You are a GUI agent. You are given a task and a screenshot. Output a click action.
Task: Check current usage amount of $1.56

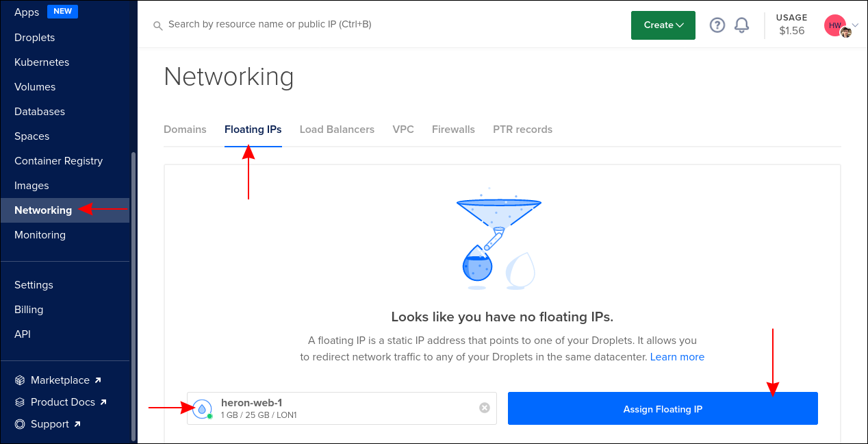791,30
